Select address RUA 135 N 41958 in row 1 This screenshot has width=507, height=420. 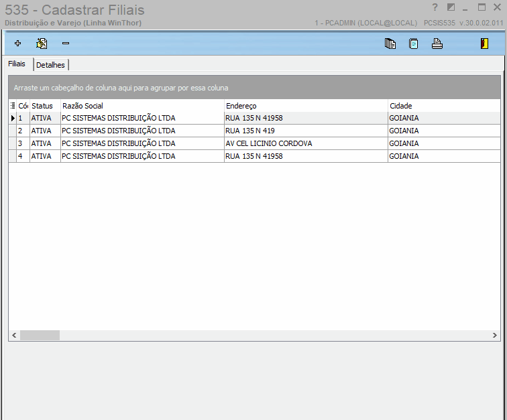coord(306,119)
